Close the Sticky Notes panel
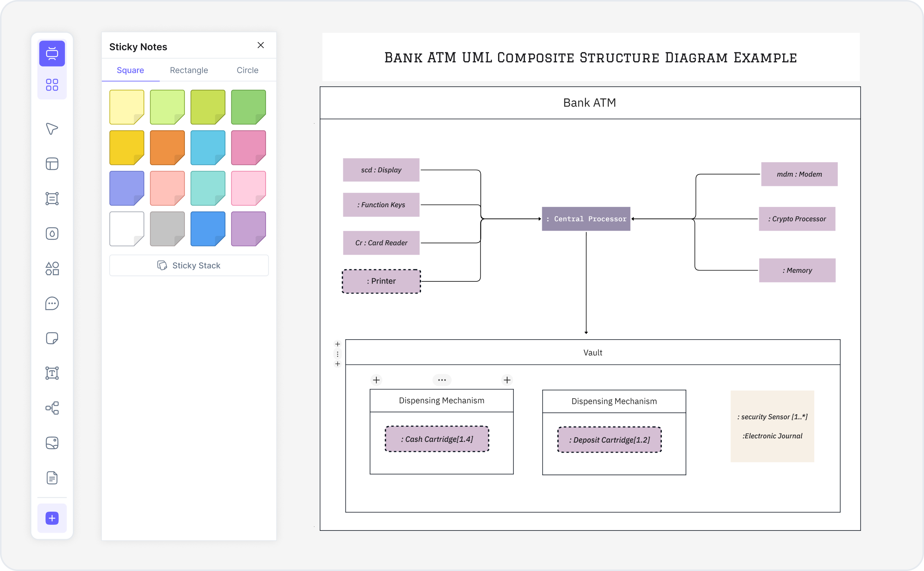 (261, 45)
